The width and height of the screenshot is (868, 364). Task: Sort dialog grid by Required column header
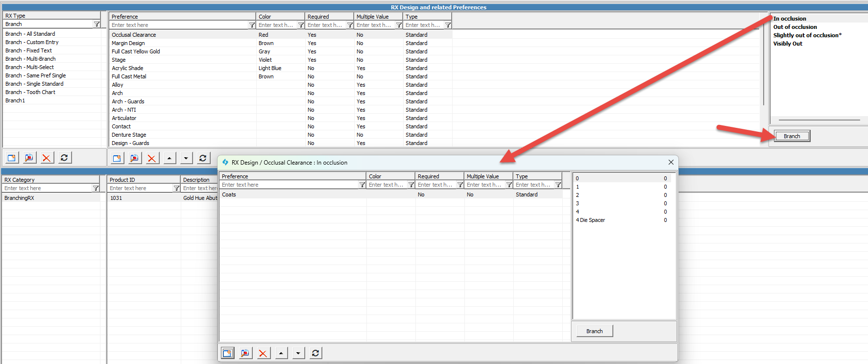[x=439, y=176]
